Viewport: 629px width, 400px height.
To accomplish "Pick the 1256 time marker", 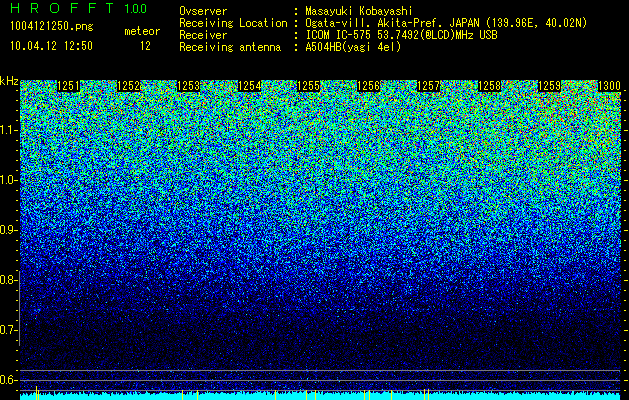I will click(x=369, y=86).
